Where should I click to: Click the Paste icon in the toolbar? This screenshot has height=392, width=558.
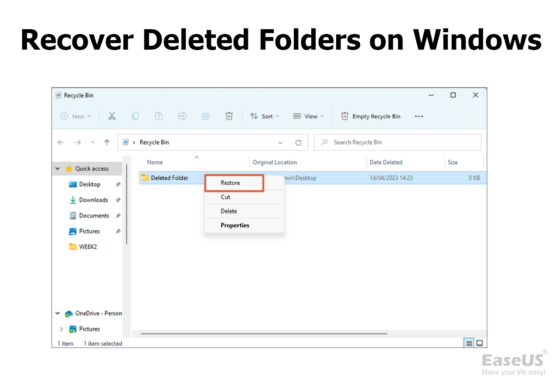159,116
